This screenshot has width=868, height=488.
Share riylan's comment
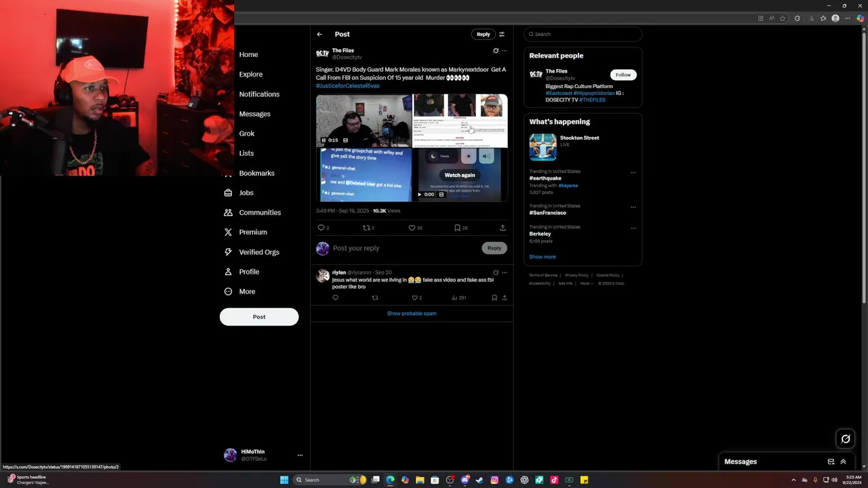pos(505,298)
